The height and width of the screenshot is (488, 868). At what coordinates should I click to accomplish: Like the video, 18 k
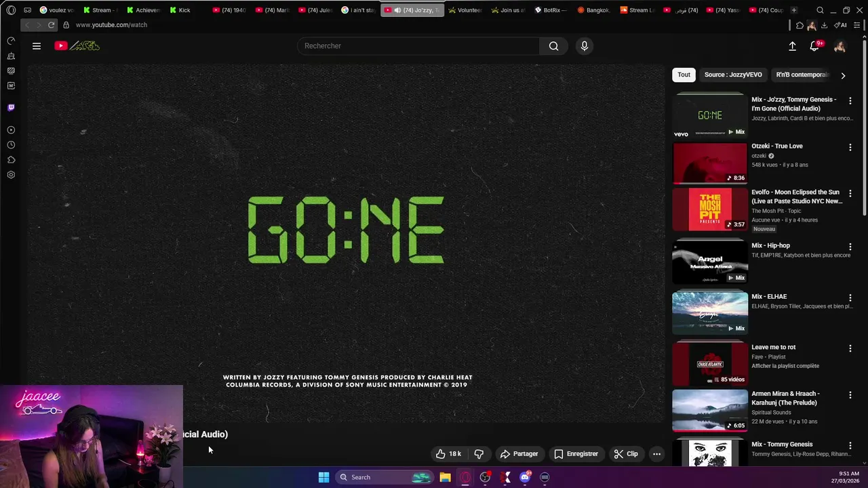coord(449,454)
